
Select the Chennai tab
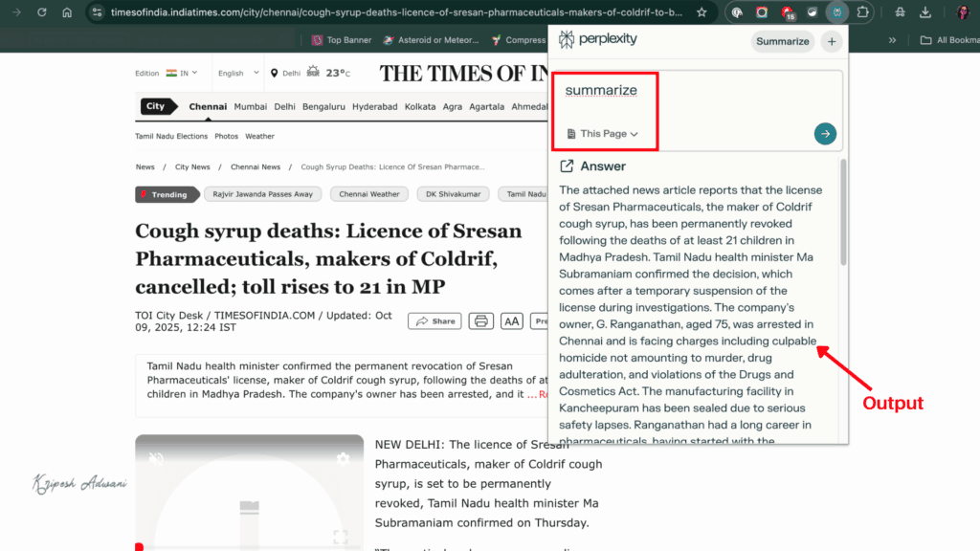(208, 106)
